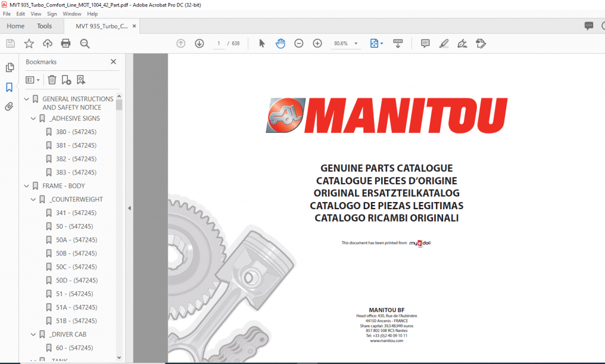
Task: Toggle the Bookmarks panel icon in sidebar
Action: click(9, 87)
